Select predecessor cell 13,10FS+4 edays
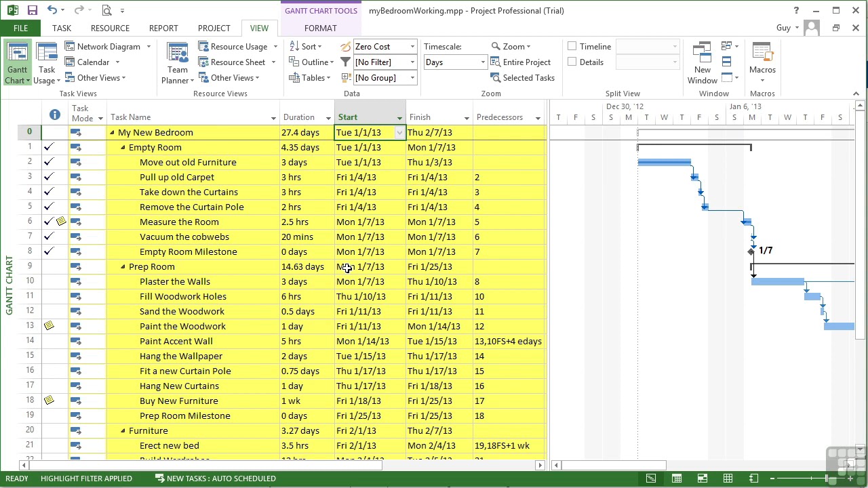Image resolution: width=868 pixels, height=488 pixels. [509, 342]
